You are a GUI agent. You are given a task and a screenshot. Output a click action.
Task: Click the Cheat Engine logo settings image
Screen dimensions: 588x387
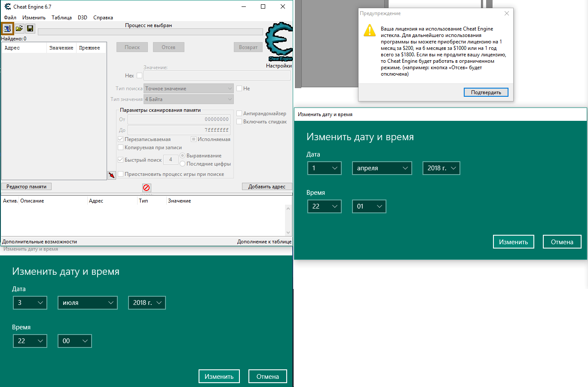pos(279,42)
